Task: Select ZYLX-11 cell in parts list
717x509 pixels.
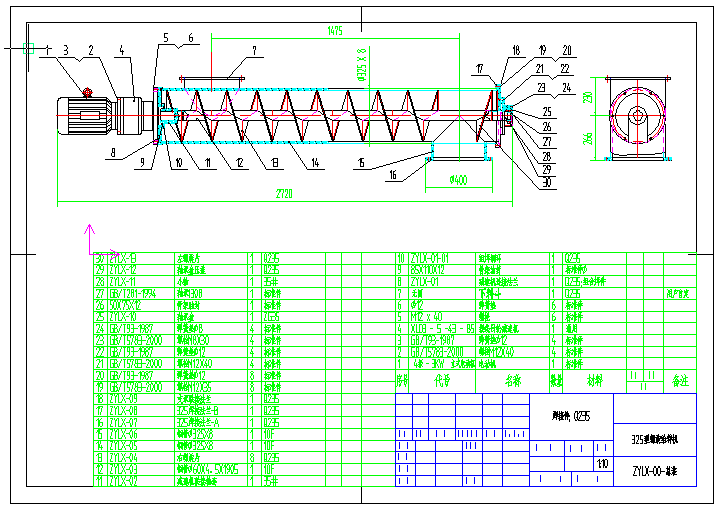Action: [123, 282]
